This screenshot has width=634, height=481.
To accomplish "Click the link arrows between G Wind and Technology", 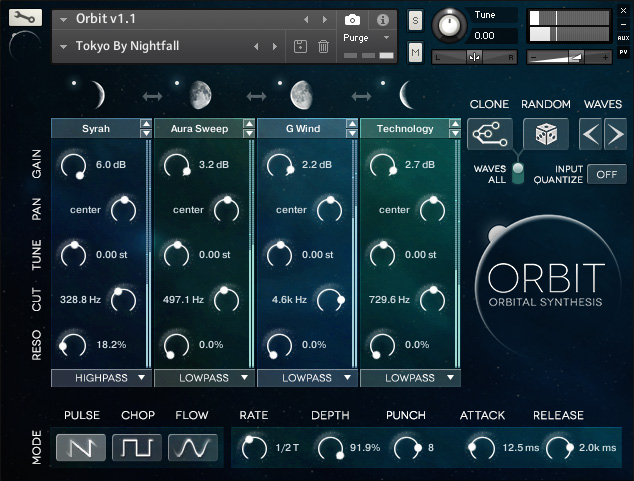I will (x=361, y=96).
